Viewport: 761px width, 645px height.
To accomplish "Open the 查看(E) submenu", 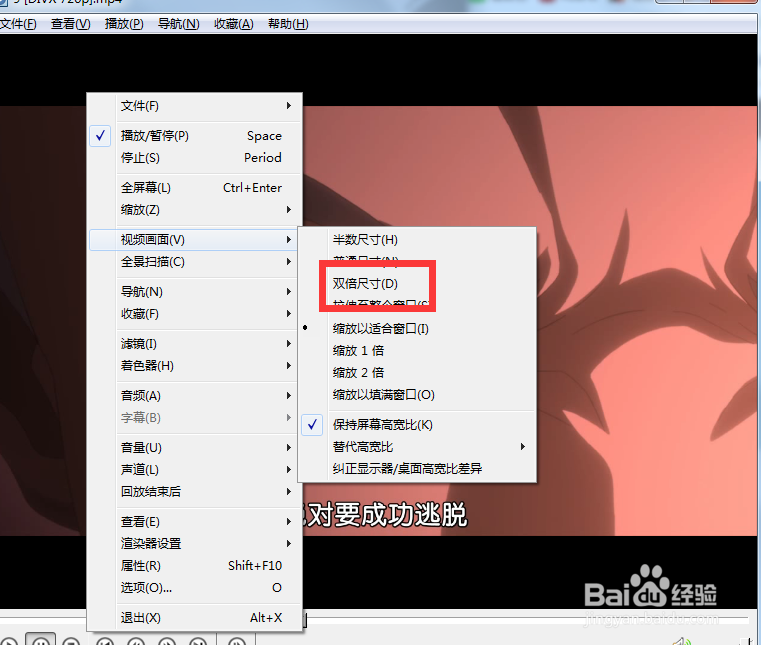I will pos(194,522).
